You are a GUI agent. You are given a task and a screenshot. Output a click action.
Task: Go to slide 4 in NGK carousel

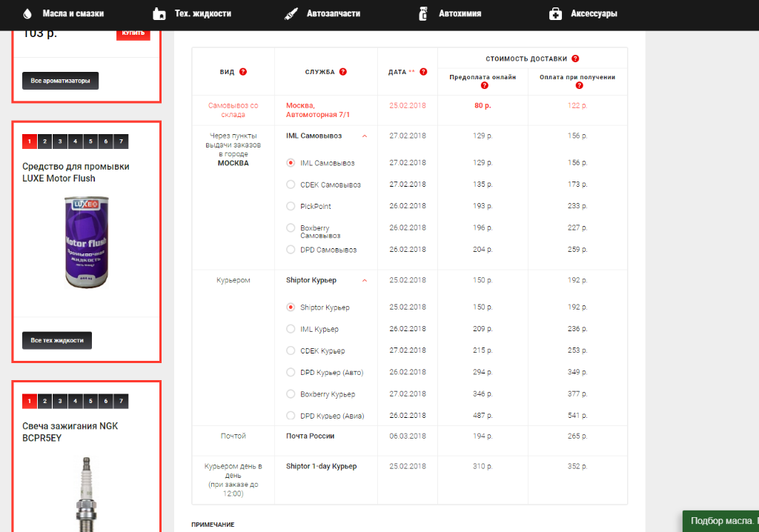click(76, 401)
